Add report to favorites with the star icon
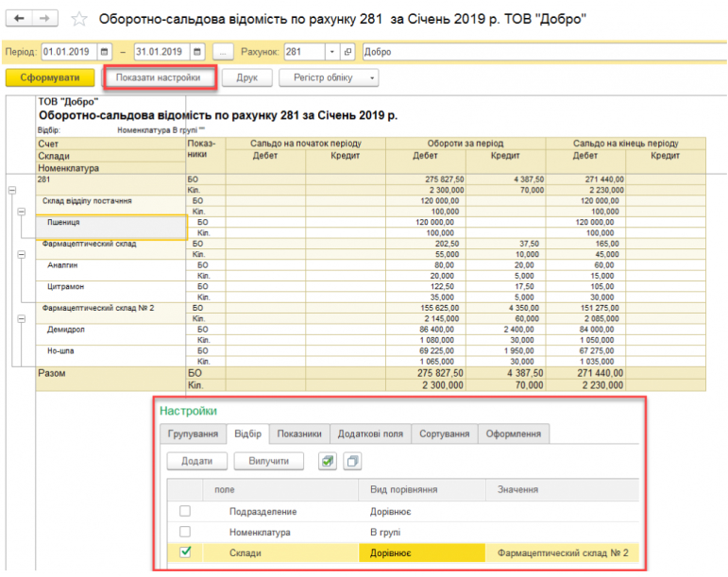The height and width of the screenshot is (577, 728). (x=79, y=19)
